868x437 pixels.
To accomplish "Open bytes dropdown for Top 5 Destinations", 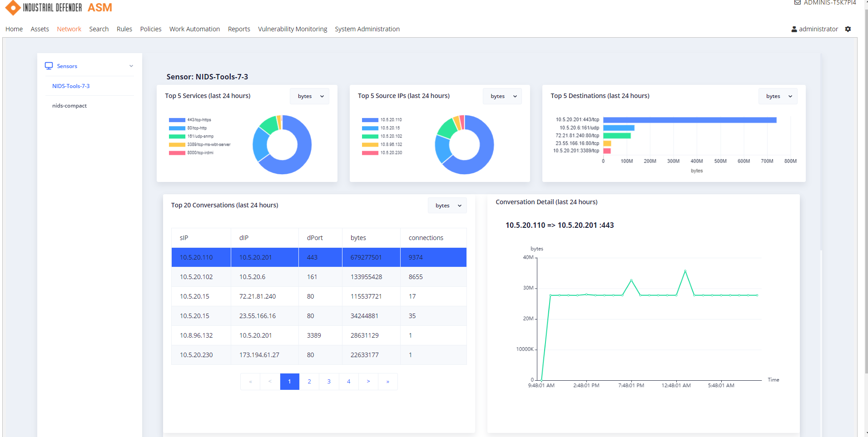I will (x=778, y=96).
